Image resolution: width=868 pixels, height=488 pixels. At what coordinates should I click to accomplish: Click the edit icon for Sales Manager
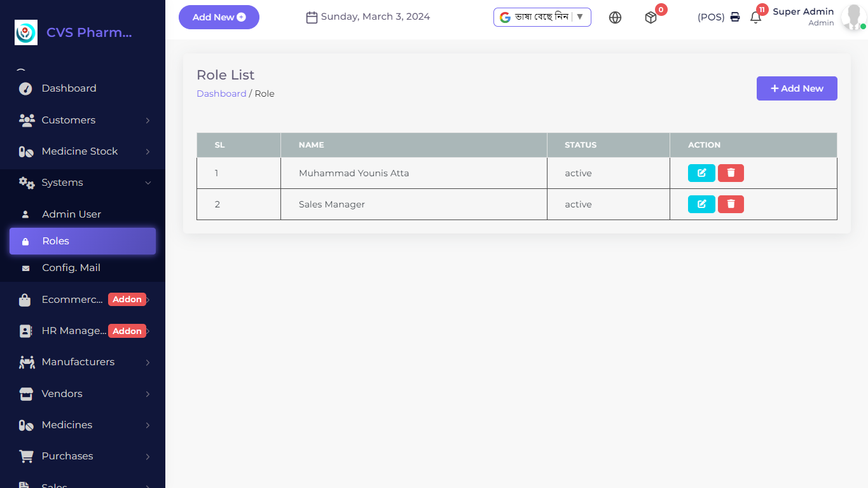pos(701,204)
